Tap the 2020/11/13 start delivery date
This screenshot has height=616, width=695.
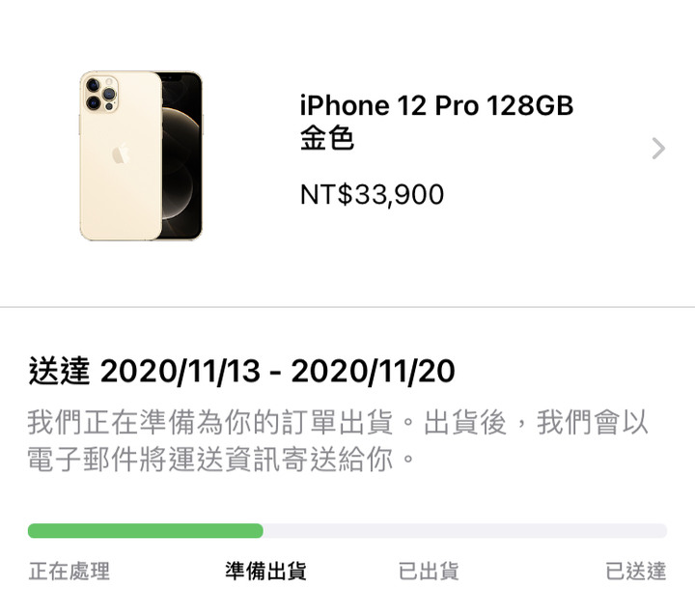[x=181, y=371]
